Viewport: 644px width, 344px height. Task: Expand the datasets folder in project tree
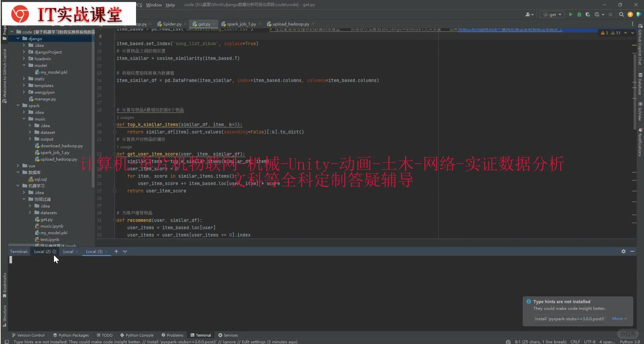[x=30, y=212]
